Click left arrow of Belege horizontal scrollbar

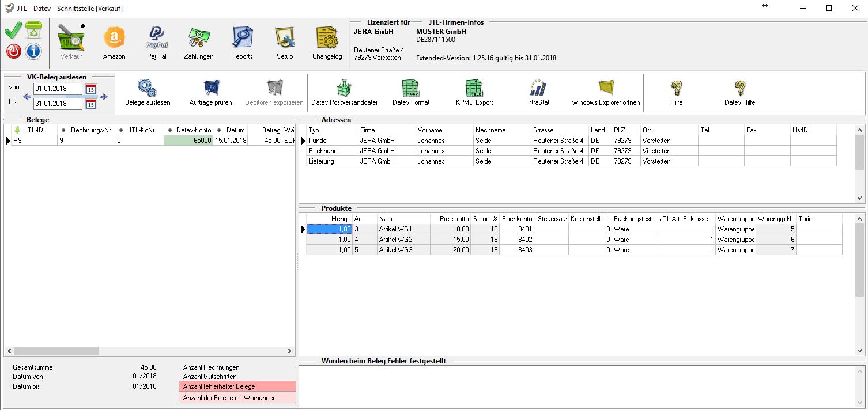point(9,351)
